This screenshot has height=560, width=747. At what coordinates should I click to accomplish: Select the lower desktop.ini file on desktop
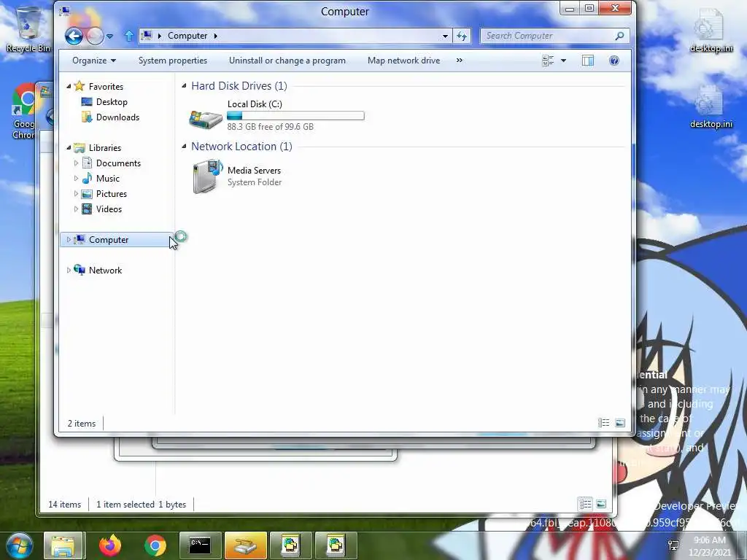pos(711,106)
